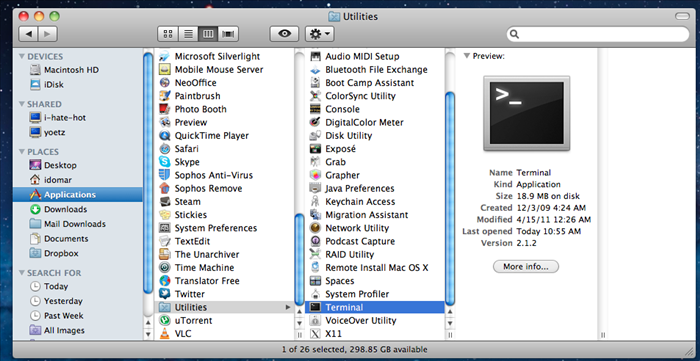Image resolution: width=700 pixels, height=361 pixels.
Task: Collapse the DEVICES sidebar section
Action: point(22,56)
